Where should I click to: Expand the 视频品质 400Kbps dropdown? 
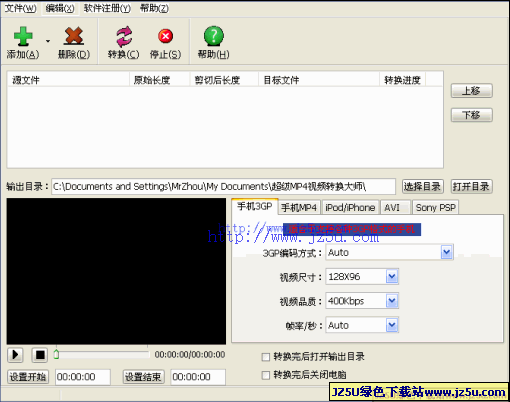[x=392, y=301]
